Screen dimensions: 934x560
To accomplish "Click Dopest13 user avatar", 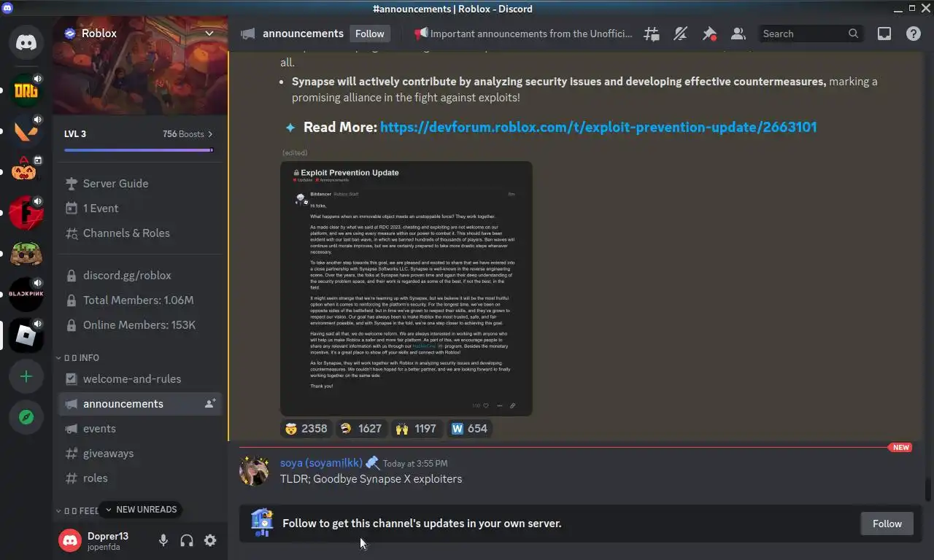I will 70,540.
